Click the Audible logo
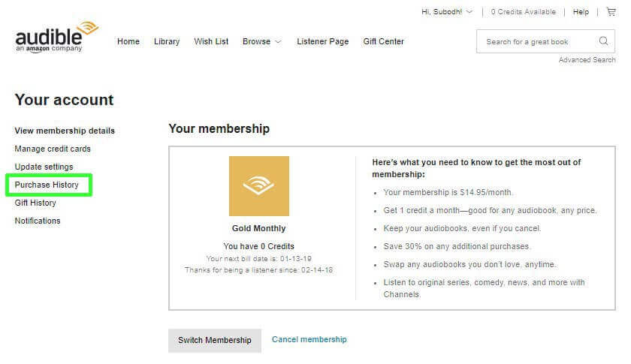 pos(56,36)
